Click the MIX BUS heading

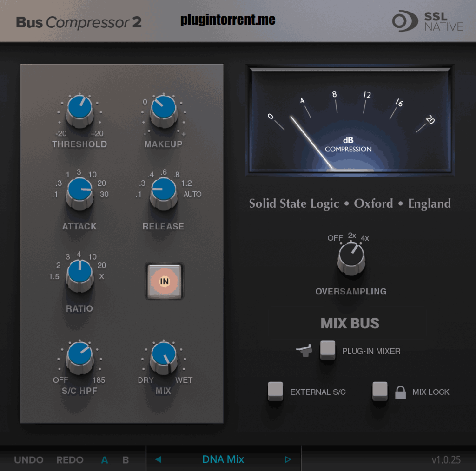click(x=350, y=323)
